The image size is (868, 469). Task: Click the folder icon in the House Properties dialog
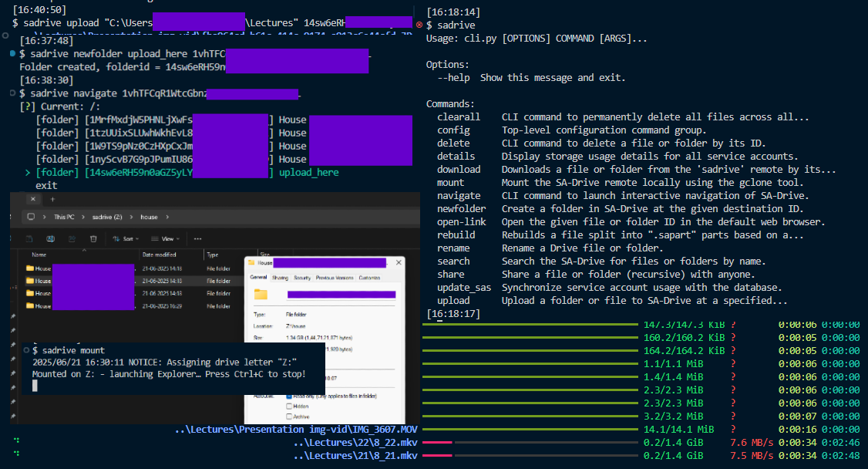coord(263,293)
